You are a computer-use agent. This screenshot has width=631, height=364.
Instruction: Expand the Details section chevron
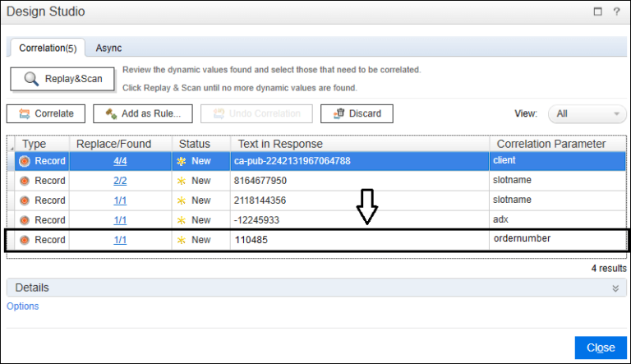pyautogui.click(x=615, y=288)
